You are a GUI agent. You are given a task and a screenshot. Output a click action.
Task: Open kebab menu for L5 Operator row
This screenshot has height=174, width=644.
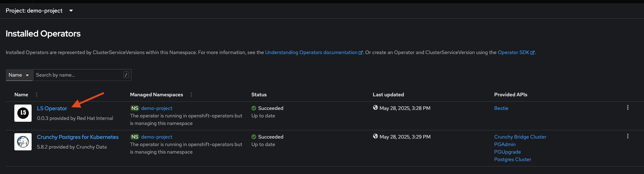[x=628, y=107]
